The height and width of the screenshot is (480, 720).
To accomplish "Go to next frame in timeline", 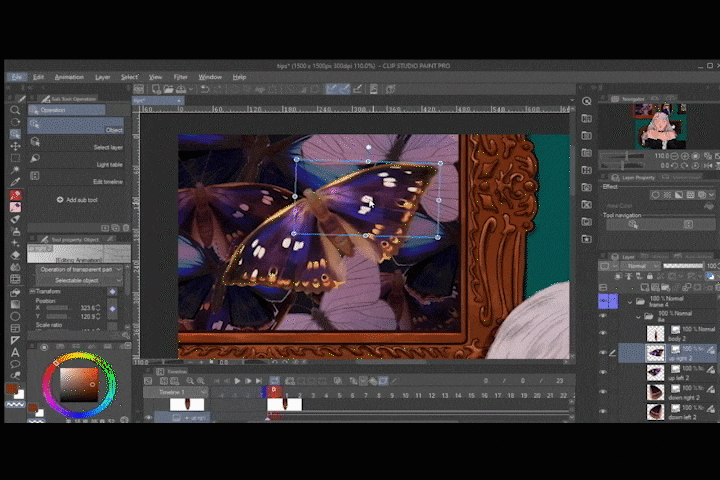I will [248, 381].
